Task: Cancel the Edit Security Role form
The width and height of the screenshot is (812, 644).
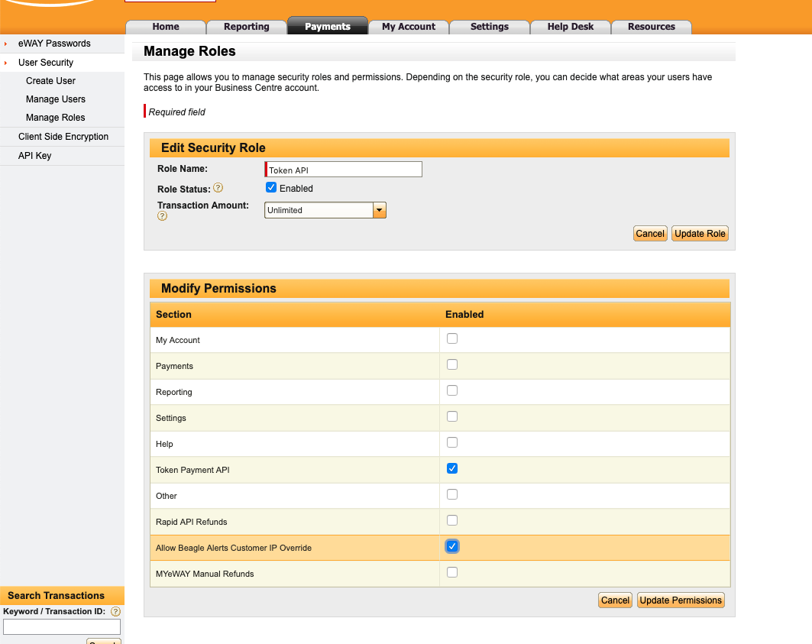Action: click(650, 234)
